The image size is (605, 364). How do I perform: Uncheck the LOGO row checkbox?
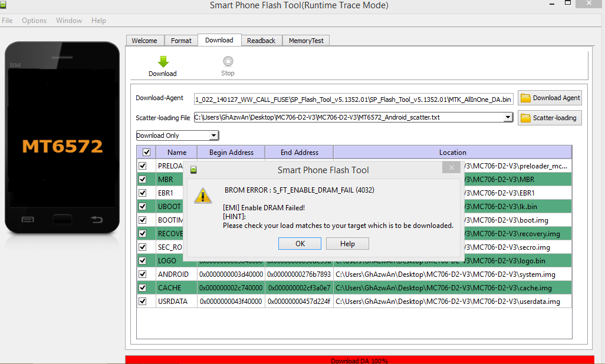(x=143, y=261)
